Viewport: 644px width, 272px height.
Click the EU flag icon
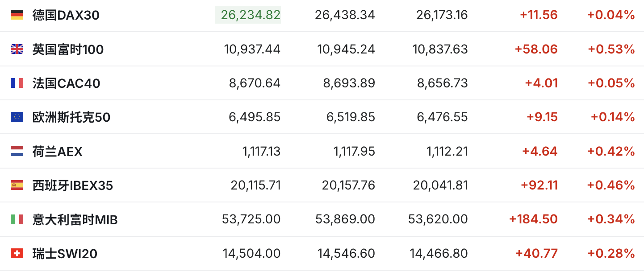pos(17,117)
